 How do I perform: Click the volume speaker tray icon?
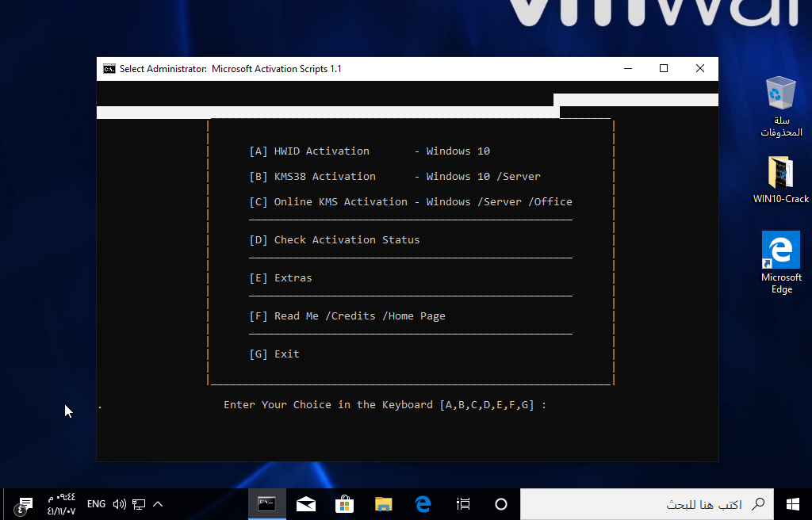pos(120,504)
